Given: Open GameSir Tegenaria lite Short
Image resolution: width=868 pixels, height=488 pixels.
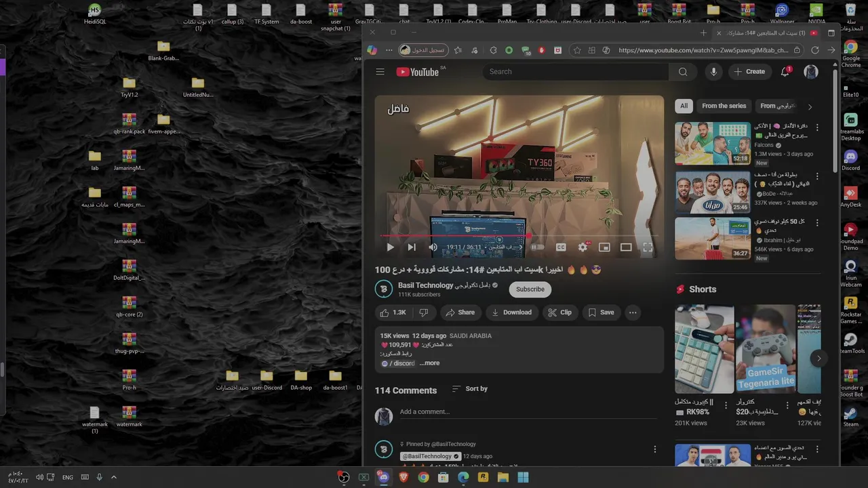Looking at the screenshot, I should coord(766,349).
